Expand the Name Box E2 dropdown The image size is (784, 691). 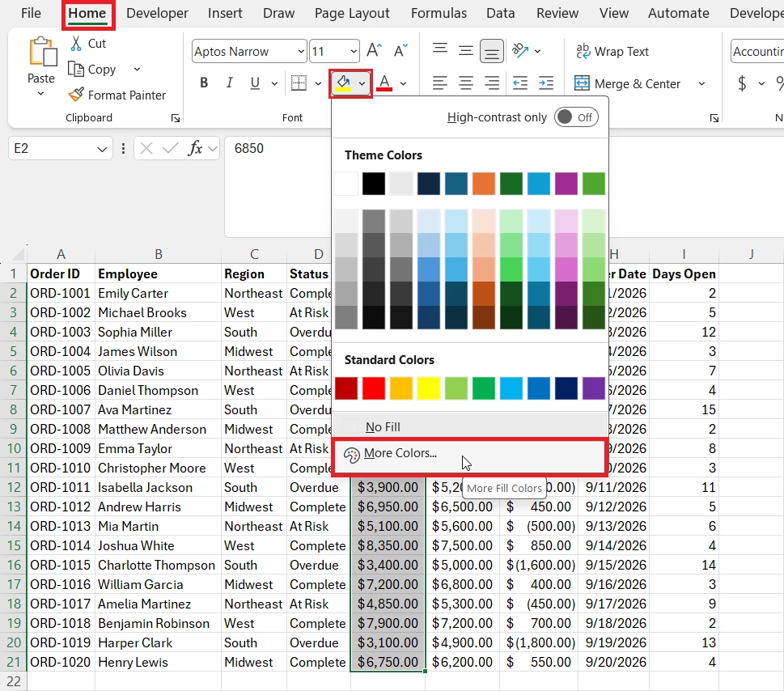point(101,149)
